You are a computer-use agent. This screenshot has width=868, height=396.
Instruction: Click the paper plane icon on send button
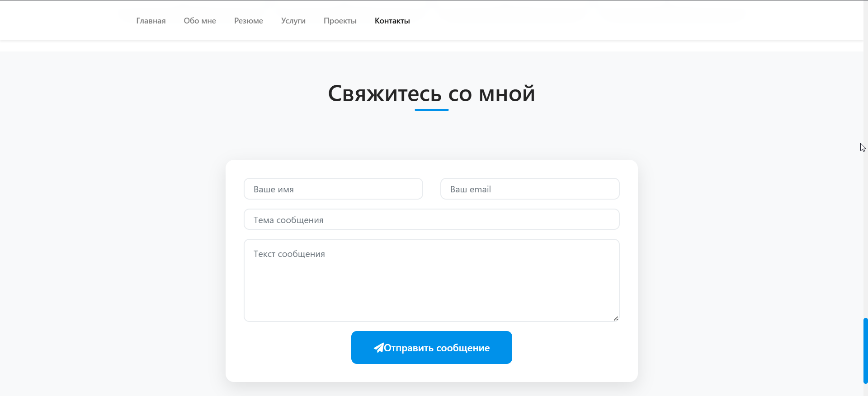click(378, 348)
